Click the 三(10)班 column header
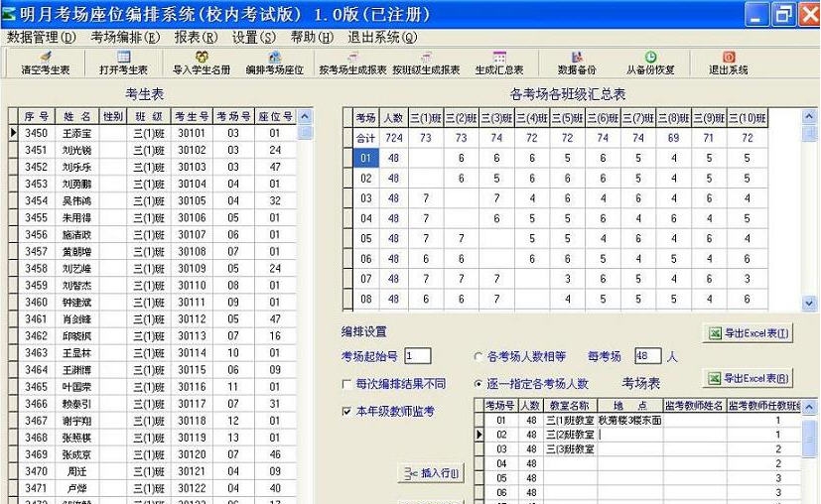This screenshot has height=504, width=821. point(748,118)
